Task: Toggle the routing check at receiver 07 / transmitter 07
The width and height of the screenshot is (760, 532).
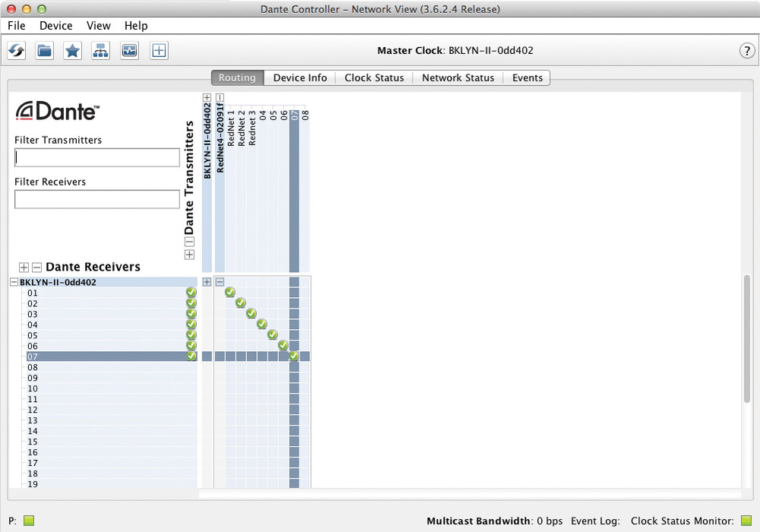Action: [294, 356]
